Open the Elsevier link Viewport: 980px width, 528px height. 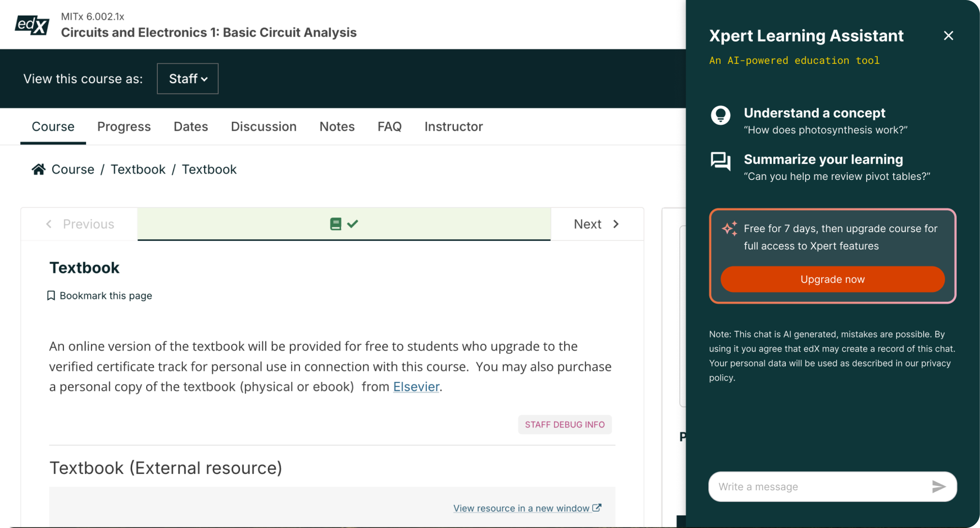coord(416,386)
